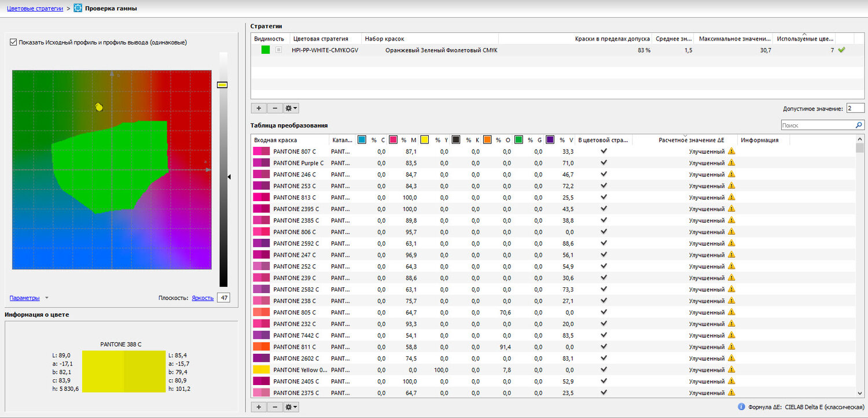Toggle checkmark for PANTONE 246 C row
The width and height of the screenshot is (868, 418).
(x=604, y=175)
